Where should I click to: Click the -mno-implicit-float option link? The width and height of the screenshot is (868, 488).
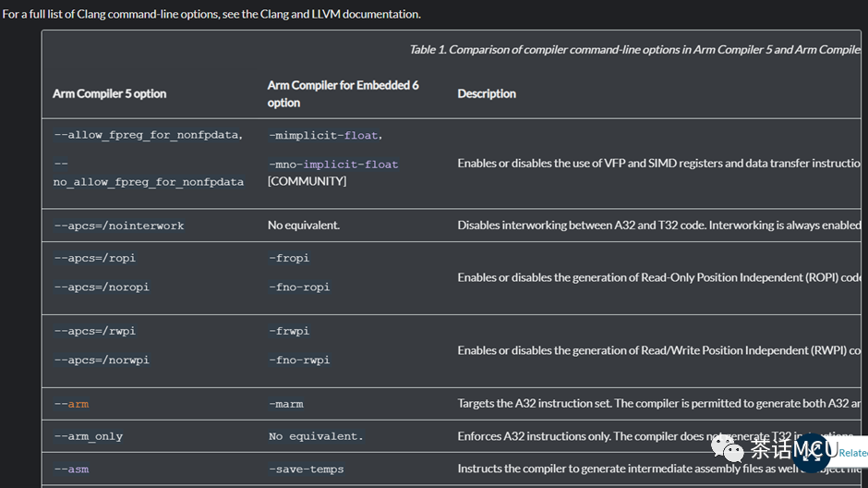[x=333, y=165]
